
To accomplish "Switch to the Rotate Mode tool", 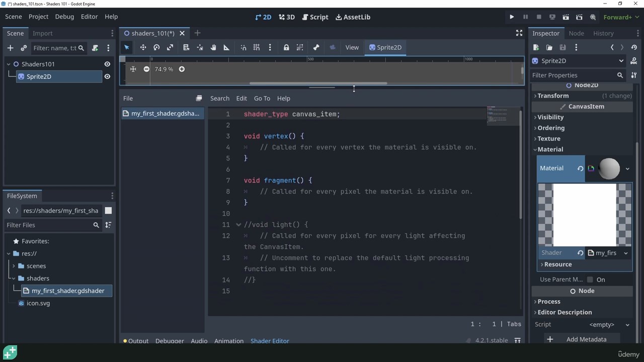I will (156, 47).
